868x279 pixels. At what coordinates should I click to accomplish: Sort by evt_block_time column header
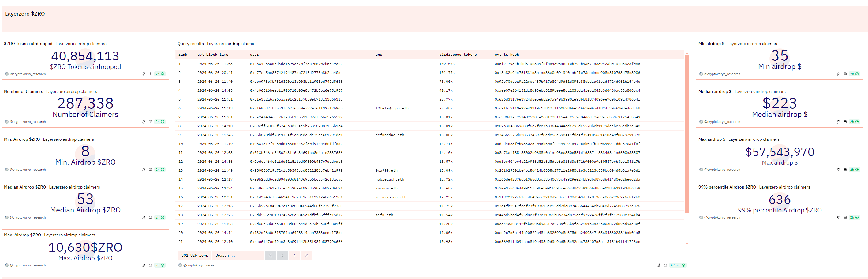pyautogui.click(x=213, y=55)
